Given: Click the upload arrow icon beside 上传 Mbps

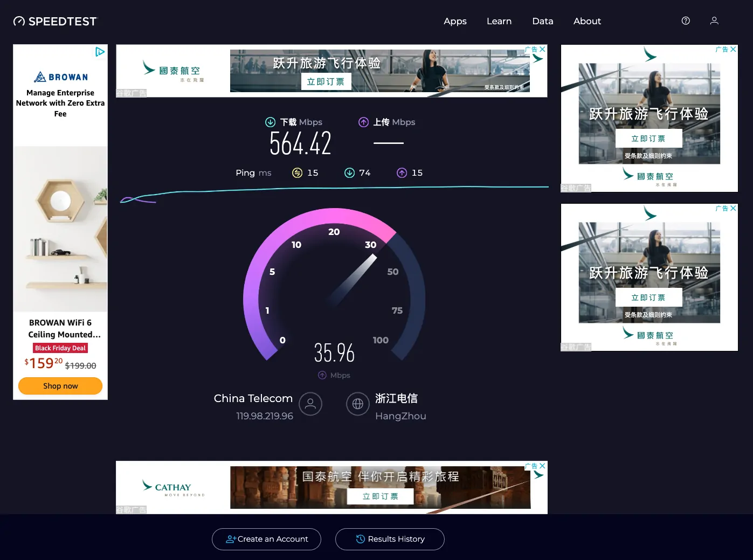Looking at the screenshot, I should (x=364, y=122).
